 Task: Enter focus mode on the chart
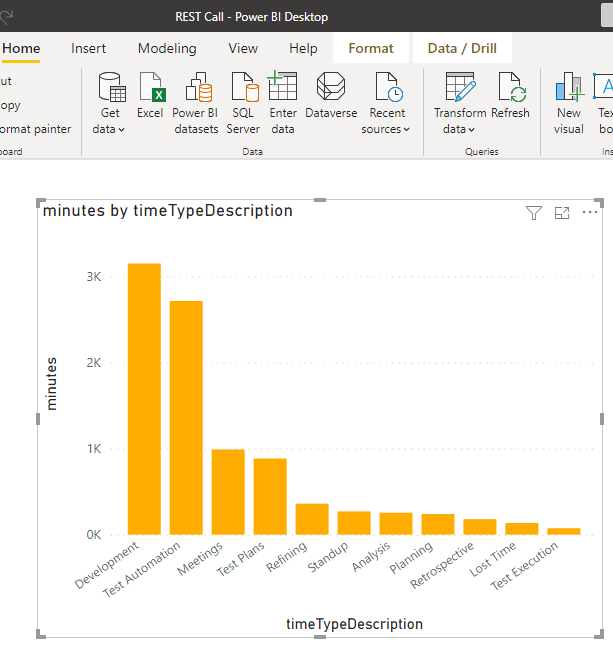pyautogui.click(x=562, y=213)
